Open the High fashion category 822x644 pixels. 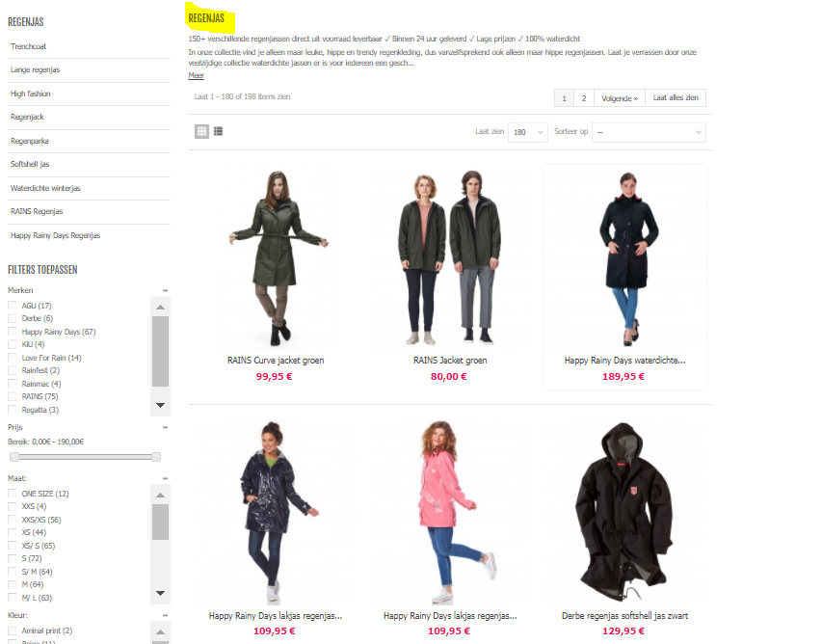coord(31,94)
